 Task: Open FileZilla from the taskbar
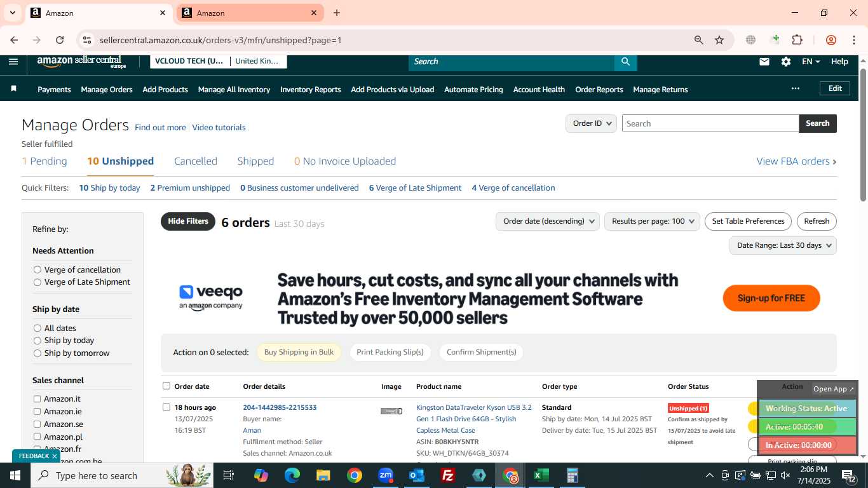(x=448, y=475)
